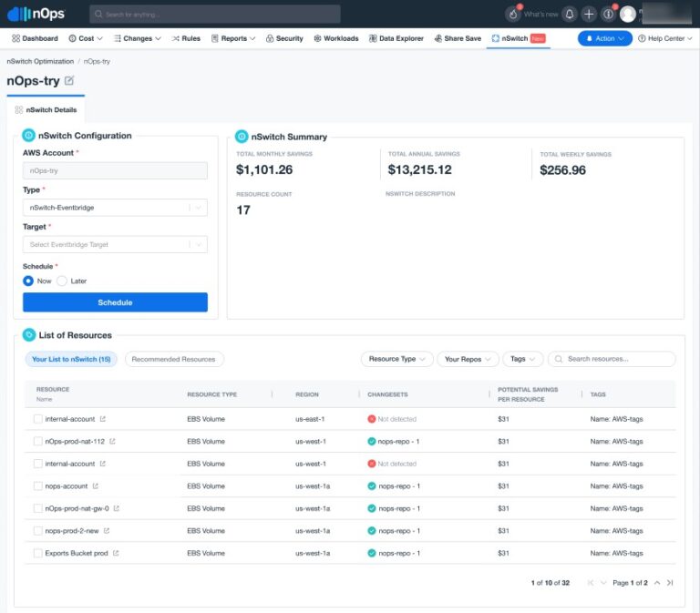Click the blue Action button

(604, 38)
